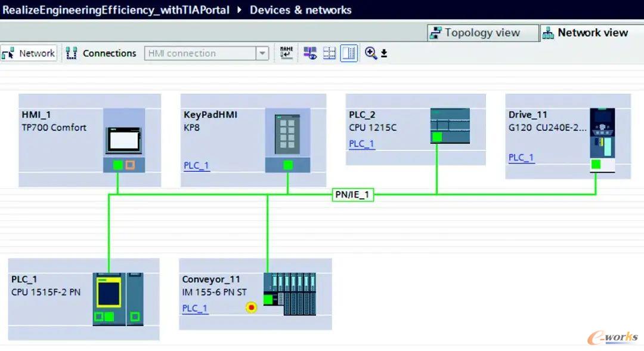Click HMI_1 green PROFINET port

point(118,165)
